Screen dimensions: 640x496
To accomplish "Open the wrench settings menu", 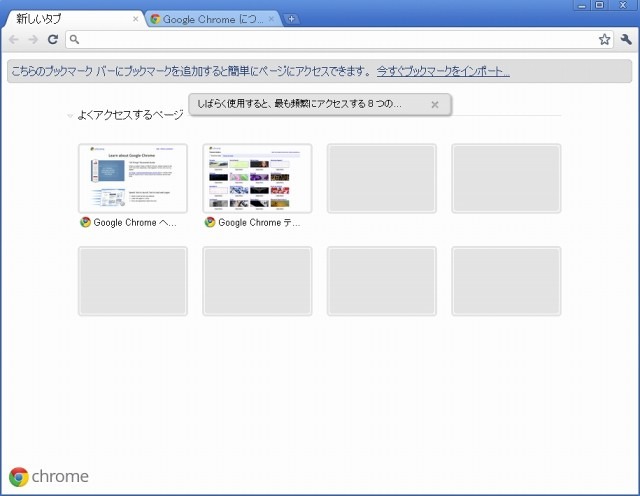I will tap(626, 40).
